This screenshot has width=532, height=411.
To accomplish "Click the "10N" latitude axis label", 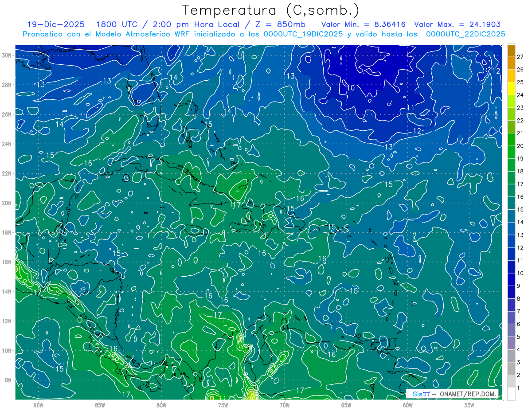I will (x=7, y=350).
